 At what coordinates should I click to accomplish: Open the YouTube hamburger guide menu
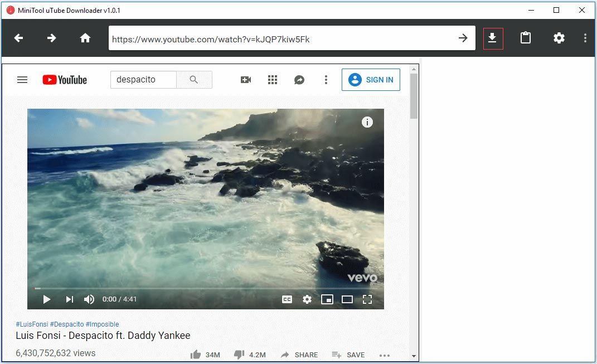22,80
